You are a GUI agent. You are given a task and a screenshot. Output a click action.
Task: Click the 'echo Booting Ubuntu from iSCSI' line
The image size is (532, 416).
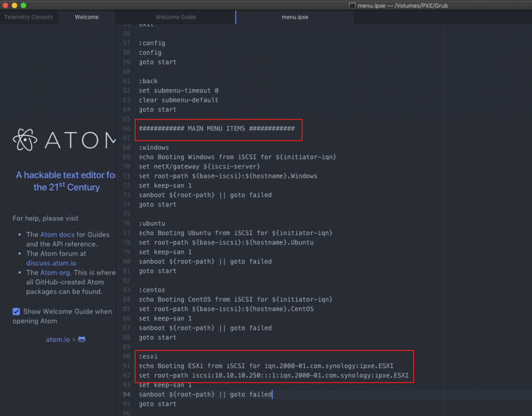click(236, 233)
